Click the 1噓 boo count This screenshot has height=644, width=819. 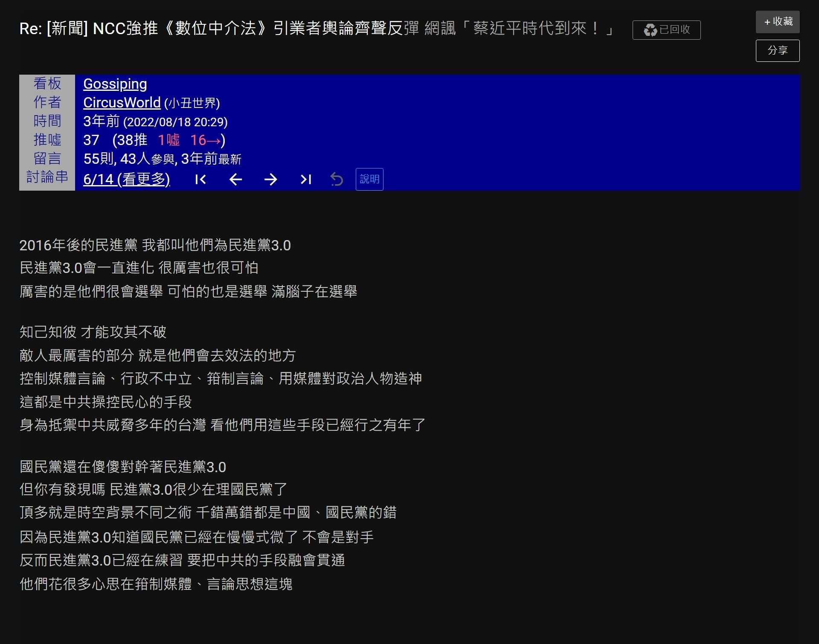(x=168, y=140)
